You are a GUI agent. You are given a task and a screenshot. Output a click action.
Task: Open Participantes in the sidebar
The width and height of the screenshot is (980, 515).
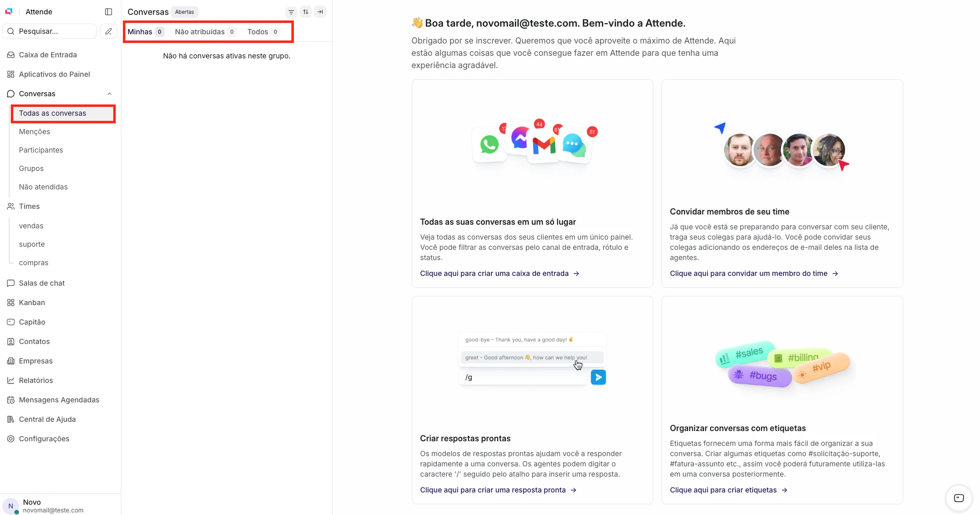click(x=41, y=150)
